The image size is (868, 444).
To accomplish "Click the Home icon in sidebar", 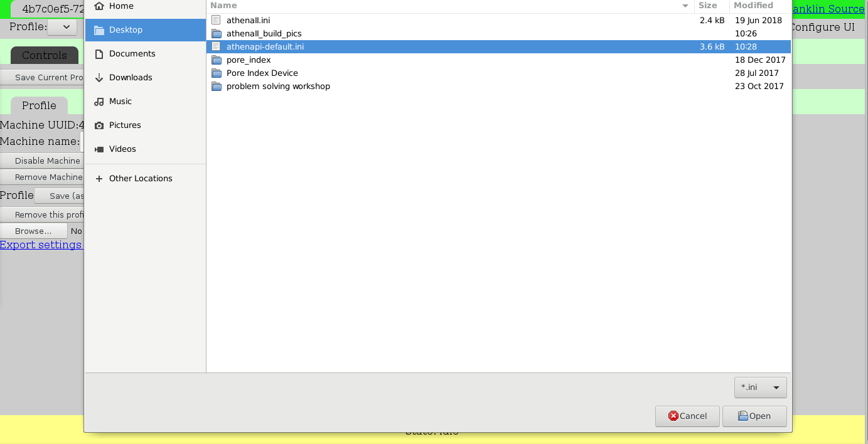I will pos(99,6).
